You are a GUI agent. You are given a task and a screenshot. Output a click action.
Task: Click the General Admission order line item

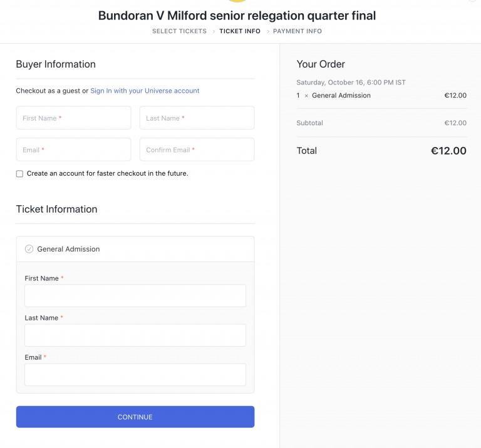[x=341, y=96]
